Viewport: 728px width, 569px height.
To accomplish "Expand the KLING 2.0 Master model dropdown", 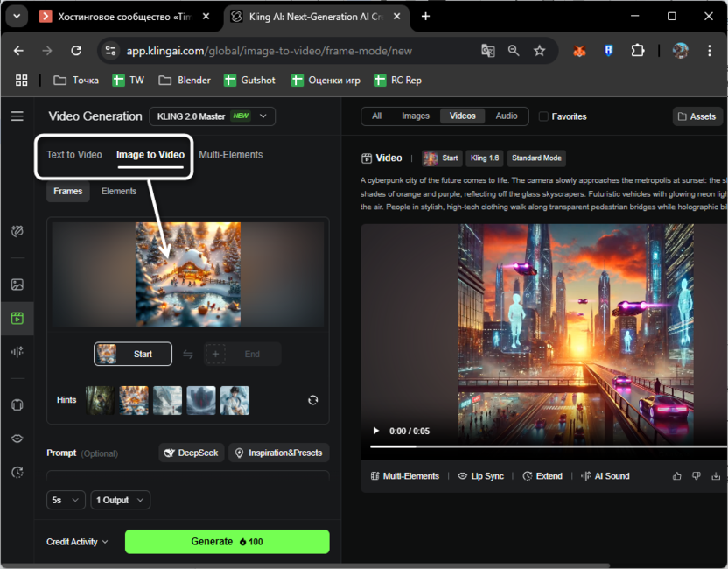I will coord(212,116).
